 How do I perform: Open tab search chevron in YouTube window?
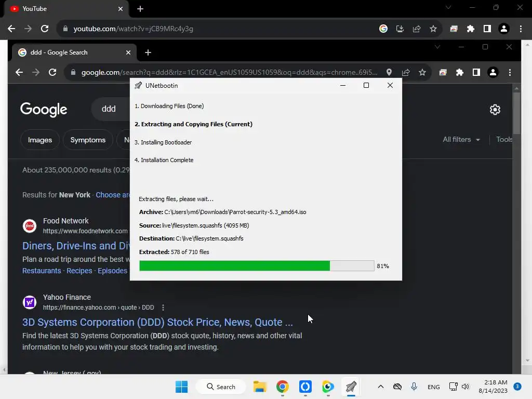click(448, 7)
